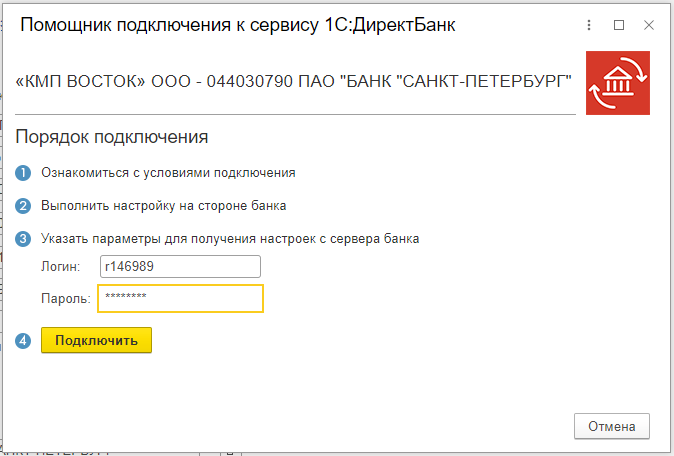The image size is (674, 456).
Task: Click the step 2 number circle
Action: coord(24,206)
